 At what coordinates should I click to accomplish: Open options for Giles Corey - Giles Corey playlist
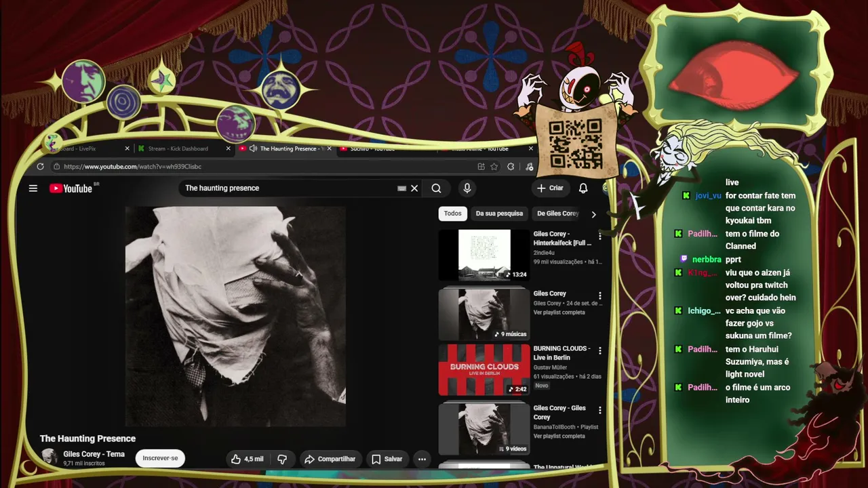point(599,410)
